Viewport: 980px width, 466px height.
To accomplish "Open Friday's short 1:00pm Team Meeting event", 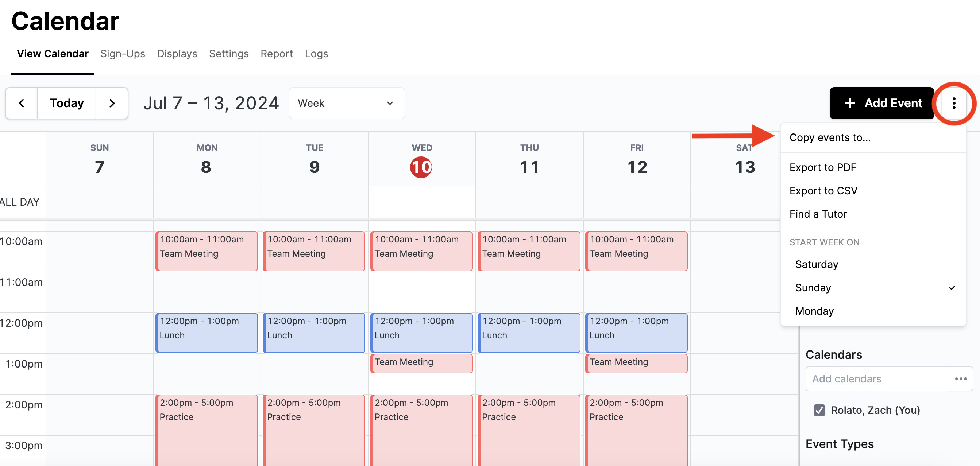I will point(636,364).
